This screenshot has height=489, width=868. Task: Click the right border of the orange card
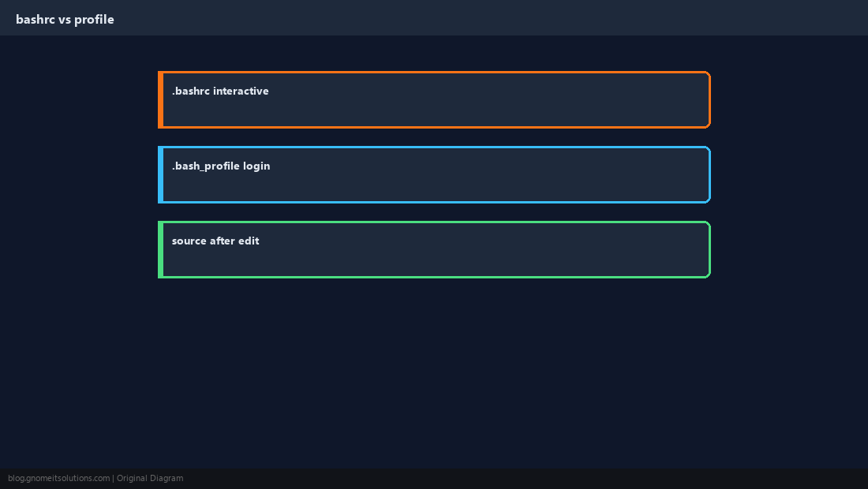pos(709,99)
